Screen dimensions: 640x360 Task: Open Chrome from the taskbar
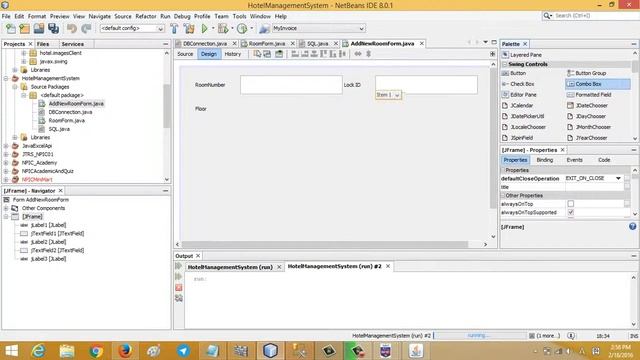point(96,351)
